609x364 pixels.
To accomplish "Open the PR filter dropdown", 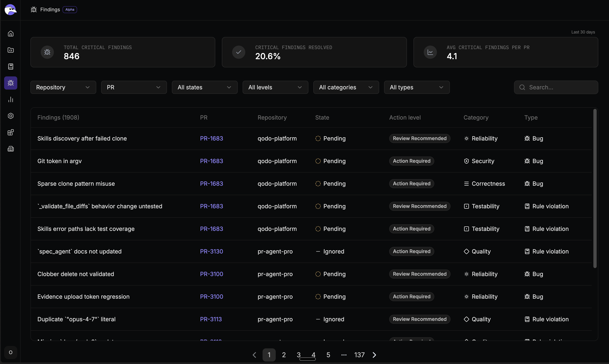I will click(134, 87).
